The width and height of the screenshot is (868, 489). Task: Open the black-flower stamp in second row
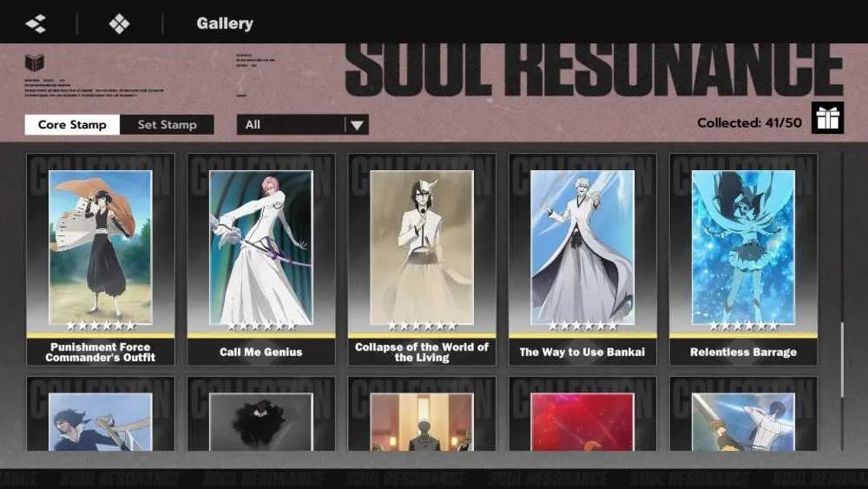pos(260,414)
